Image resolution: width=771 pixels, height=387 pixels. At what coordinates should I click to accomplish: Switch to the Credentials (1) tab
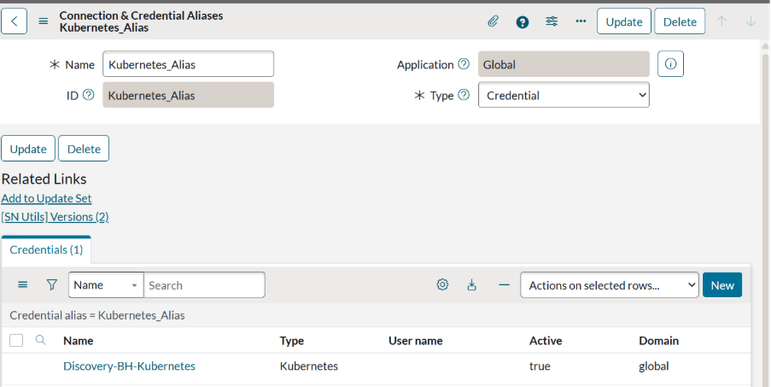coord(46,250)
